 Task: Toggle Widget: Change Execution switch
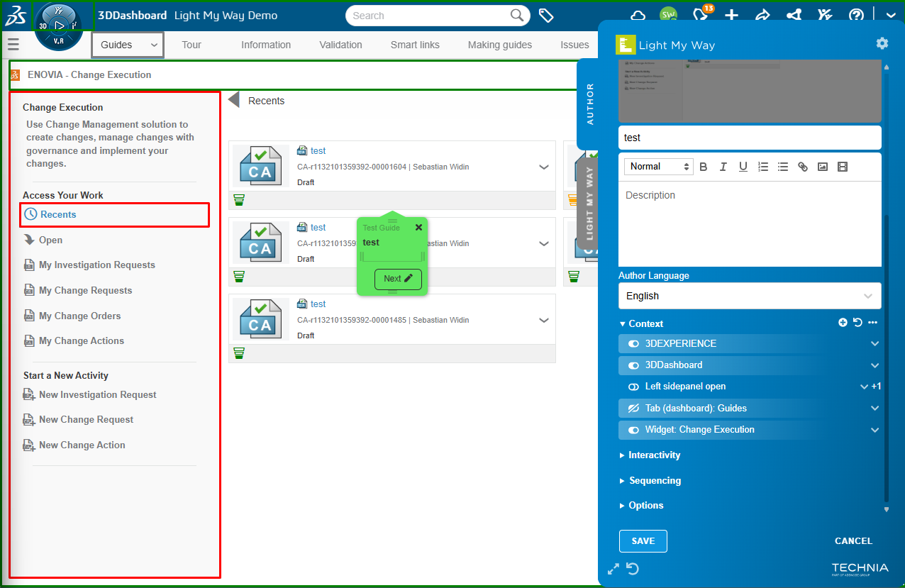click(634, 430)
